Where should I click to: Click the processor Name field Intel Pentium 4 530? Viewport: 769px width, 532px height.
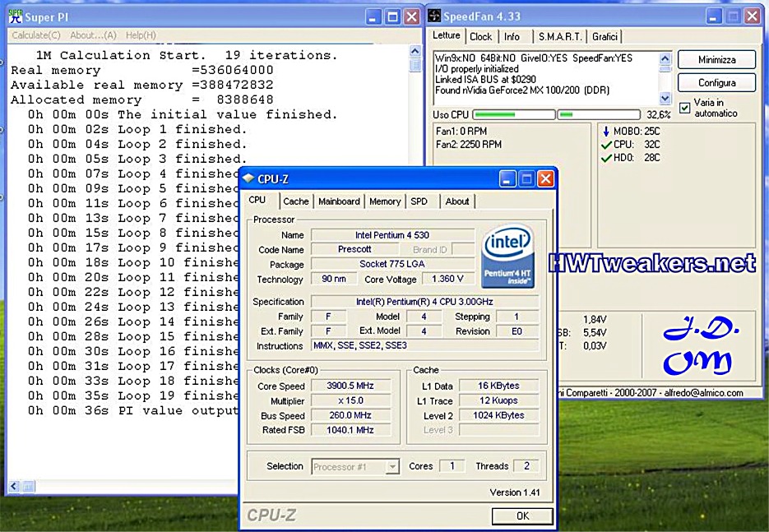(x=392, y=235)
